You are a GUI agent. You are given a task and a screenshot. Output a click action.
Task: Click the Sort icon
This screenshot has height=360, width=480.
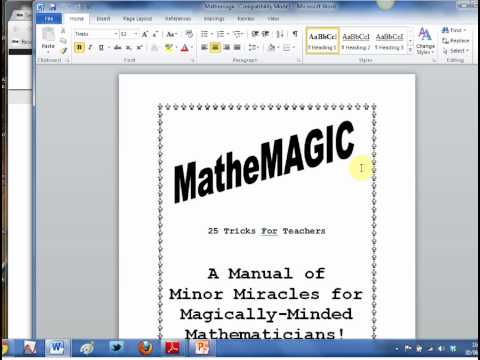pos(280,34)
